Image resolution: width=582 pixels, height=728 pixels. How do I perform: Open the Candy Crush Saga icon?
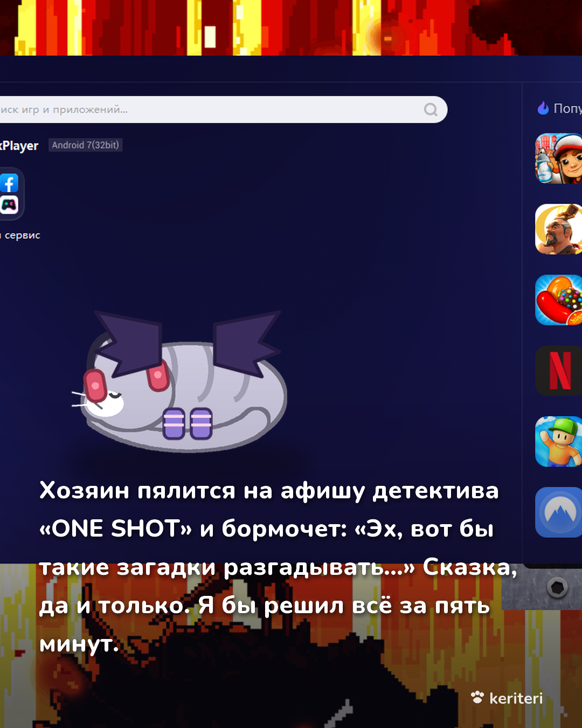point(558,300)
